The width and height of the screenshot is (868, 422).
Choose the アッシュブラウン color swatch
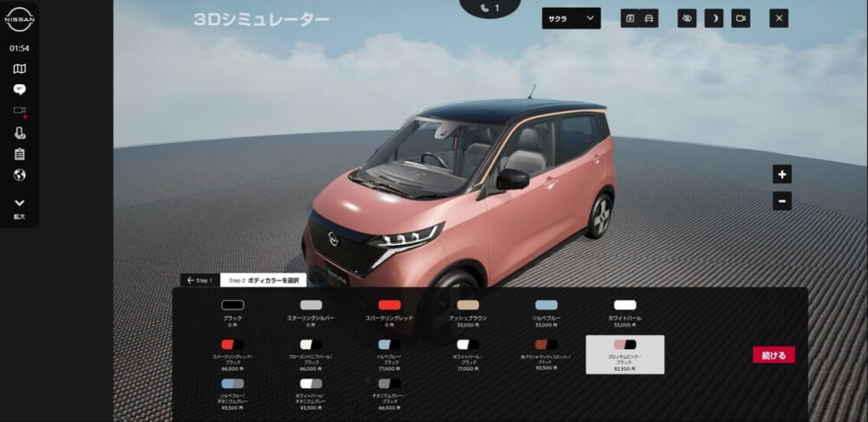click(468, 305)
